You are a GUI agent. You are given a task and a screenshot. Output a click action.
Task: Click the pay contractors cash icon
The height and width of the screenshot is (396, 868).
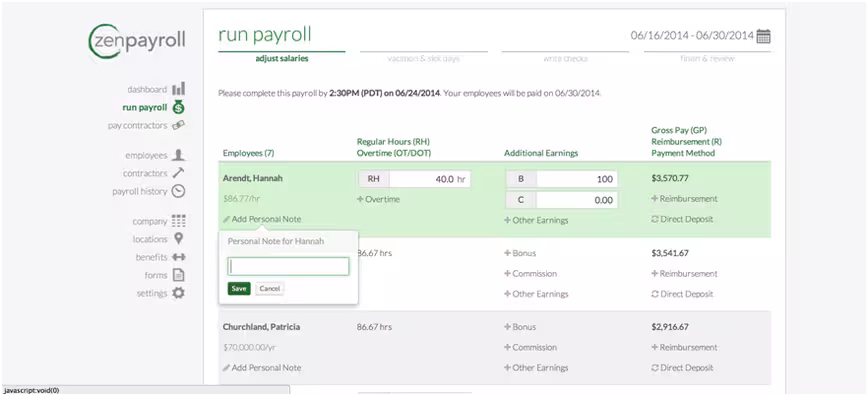(x=178, y=125)
